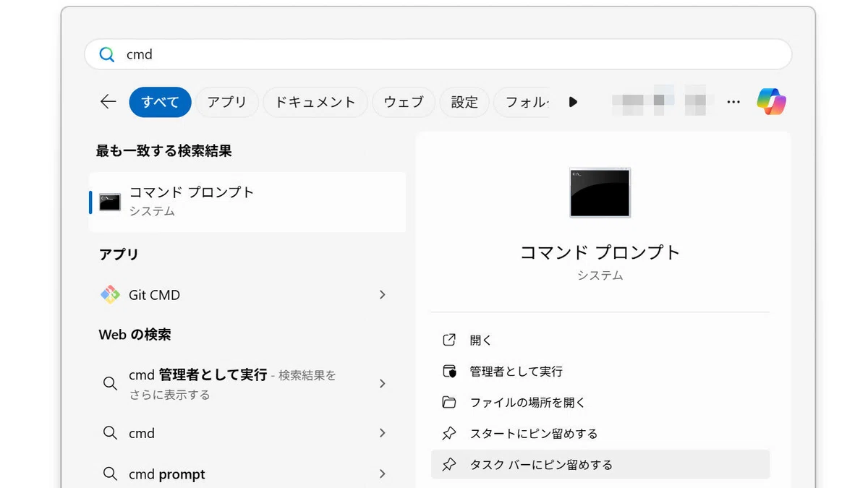The height and width of the screenshot is (488, 868).
Task: Click pin icon beside タスク バーにピン留めする
Action: (449, 464)
